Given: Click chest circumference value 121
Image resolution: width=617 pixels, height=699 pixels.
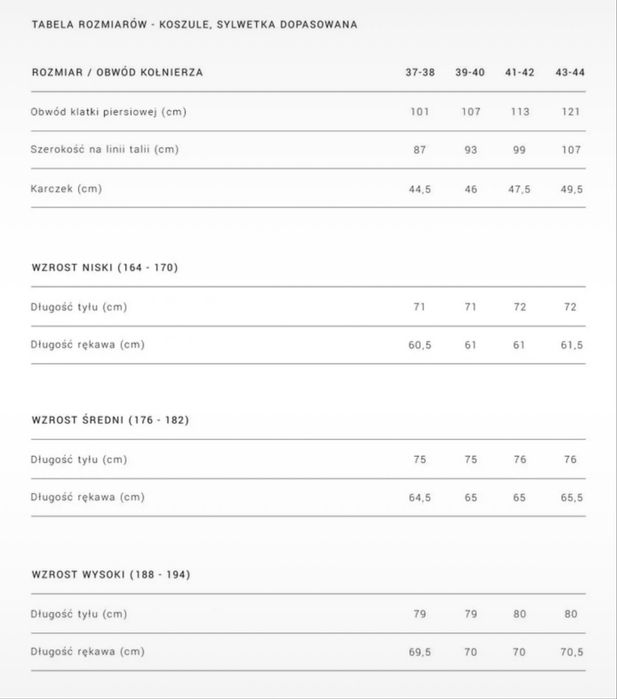Looking at the screenshot, I should (x=570, y=111).
